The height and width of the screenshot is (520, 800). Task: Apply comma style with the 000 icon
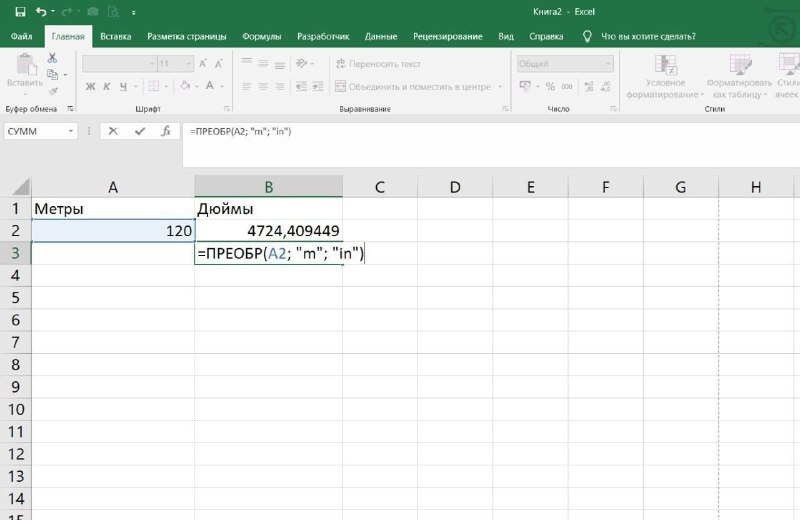coord(567,87)
